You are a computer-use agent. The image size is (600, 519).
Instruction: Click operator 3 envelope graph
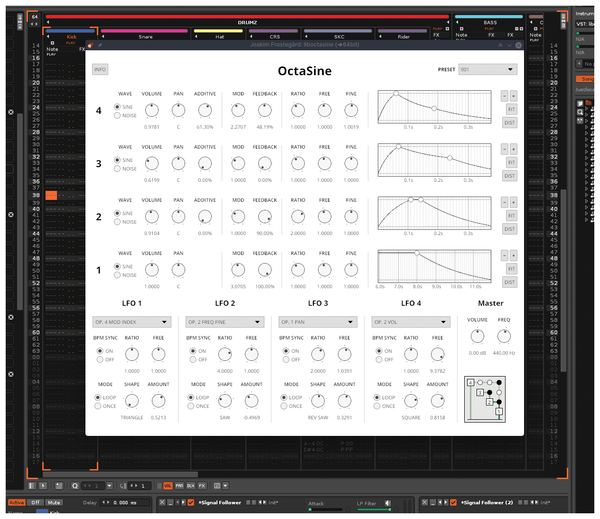pyautogui.click(x=434, y=160)
